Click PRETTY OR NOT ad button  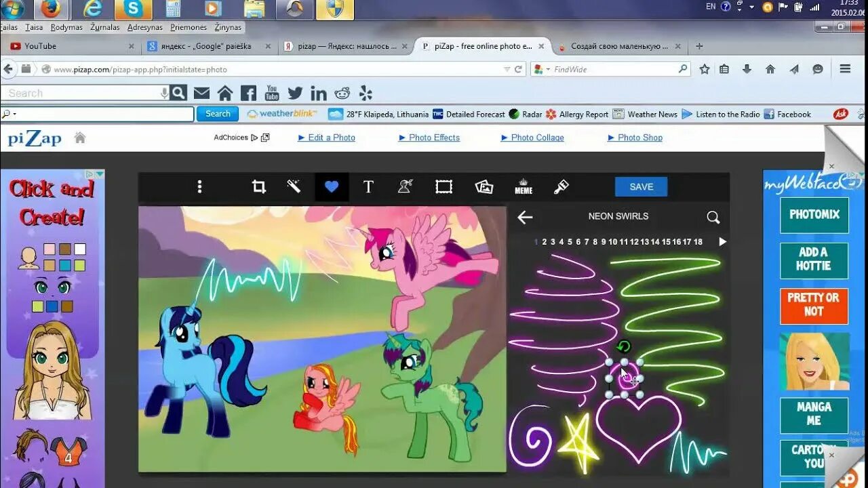[814, 305]
